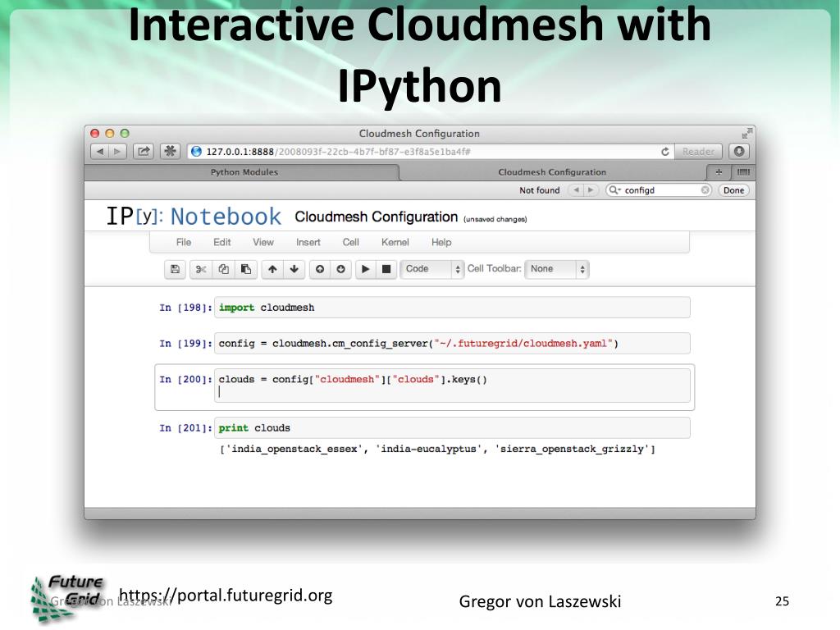Screen dimensions: 840x630
Task: Click the slide number 25
Action: click(x=782, y=601)
